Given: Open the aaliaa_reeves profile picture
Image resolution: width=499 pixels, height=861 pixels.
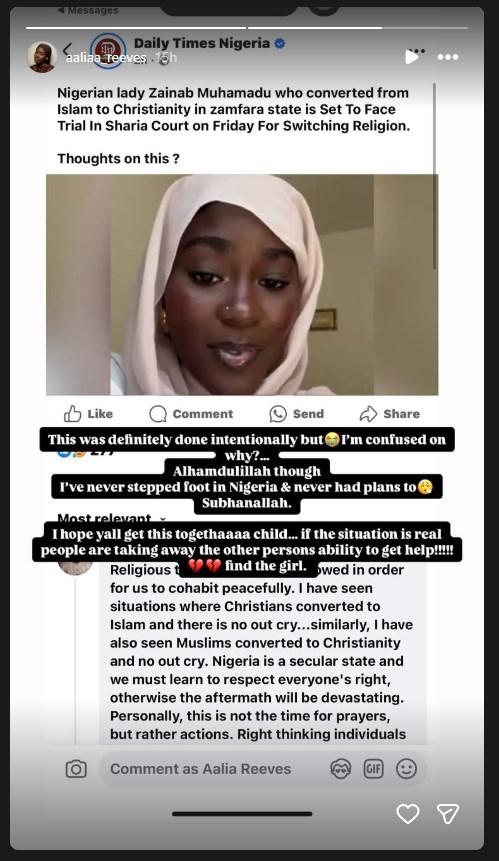Looking at the screenshot, I should coord(42,57).
